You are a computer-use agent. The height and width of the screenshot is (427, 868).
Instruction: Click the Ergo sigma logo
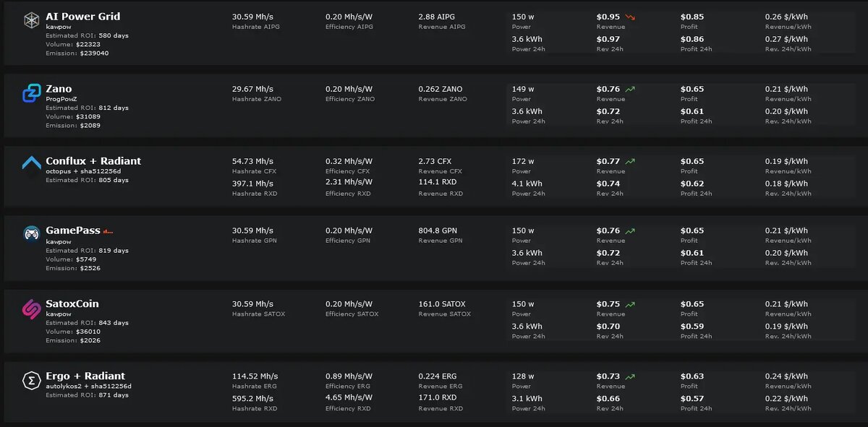coord(31,381)
